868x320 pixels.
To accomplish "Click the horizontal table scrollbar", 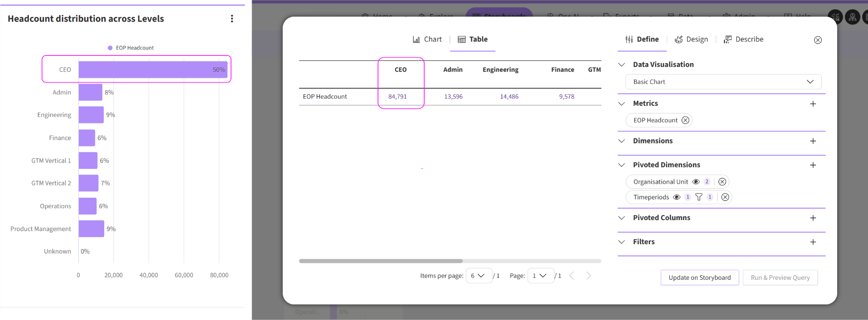I will coord(381,261).
